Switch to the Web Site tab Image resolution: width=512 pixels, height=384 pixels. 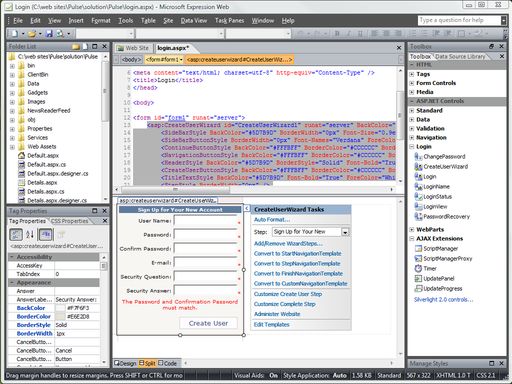click(x=133, y=48)
